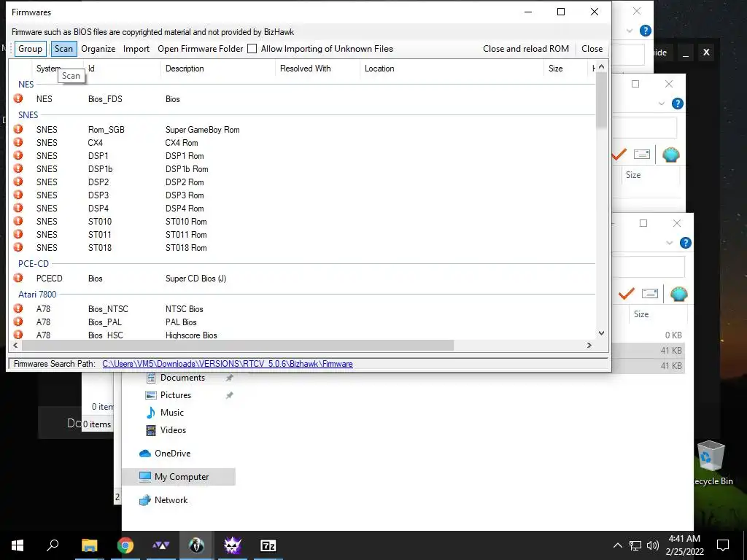Click the warning icon for ST010 row
747x560 pixels.
point(18,221)
